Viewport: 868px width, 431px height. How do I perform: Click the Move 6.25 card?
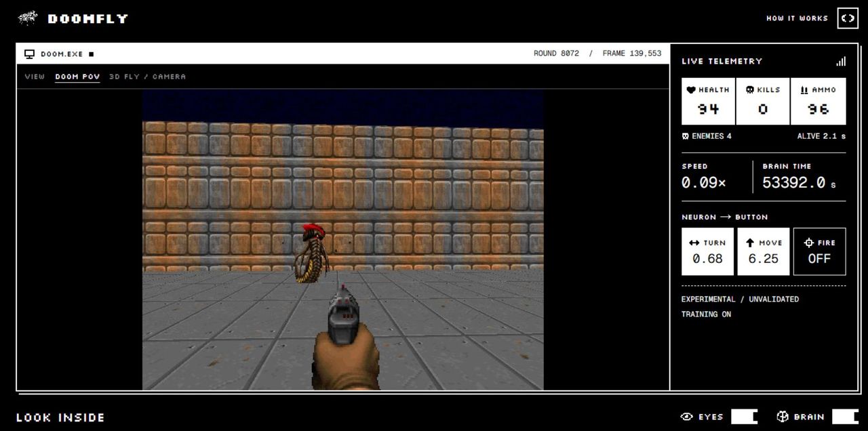(764, 251)
